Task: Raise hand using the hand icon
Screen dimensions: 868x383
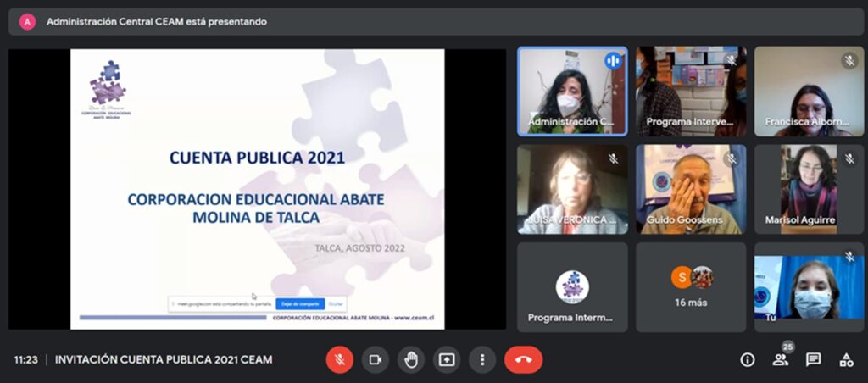Action: pos(411,359)
